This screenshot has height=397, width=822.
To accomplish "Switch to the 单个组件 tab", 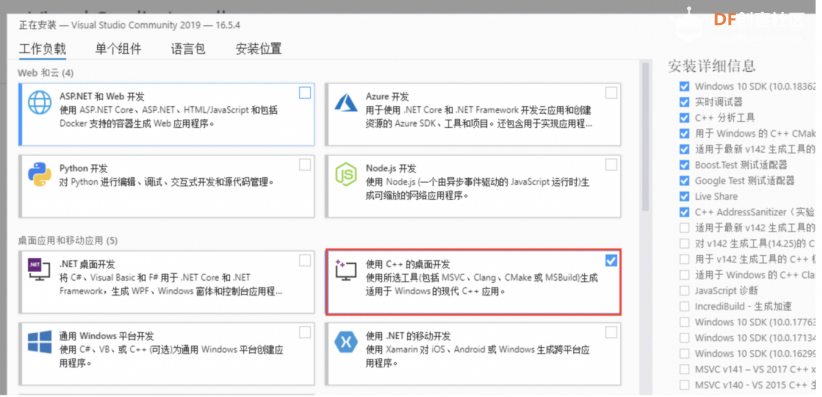I will [x=118, y=49].
